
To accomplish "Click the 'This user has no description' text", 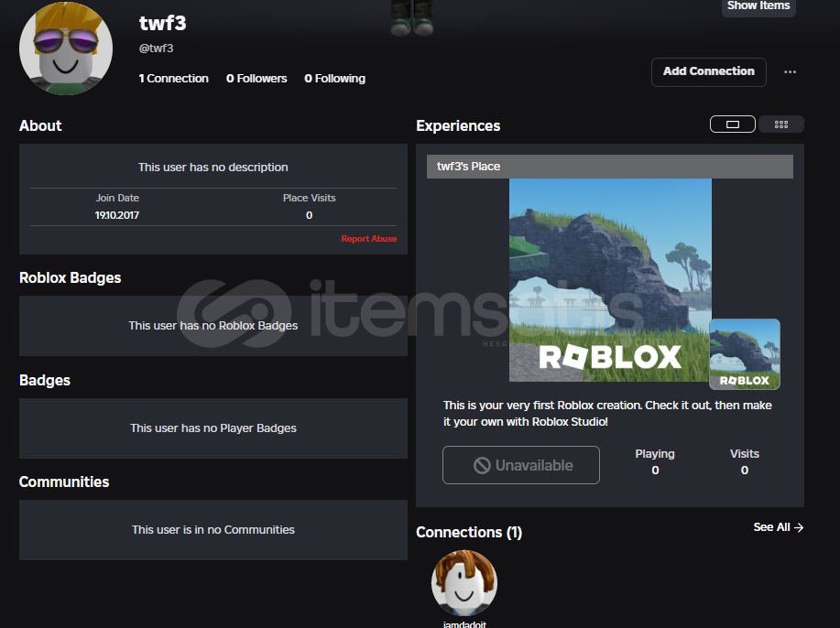I will click(213, 167).
